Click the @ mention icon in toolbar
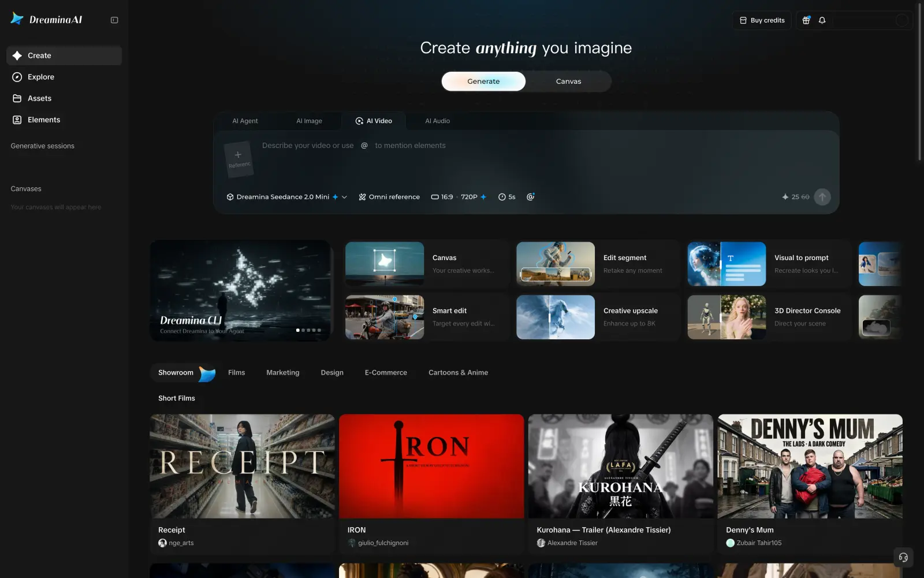 pyautogui.click(x=530, y=197)
